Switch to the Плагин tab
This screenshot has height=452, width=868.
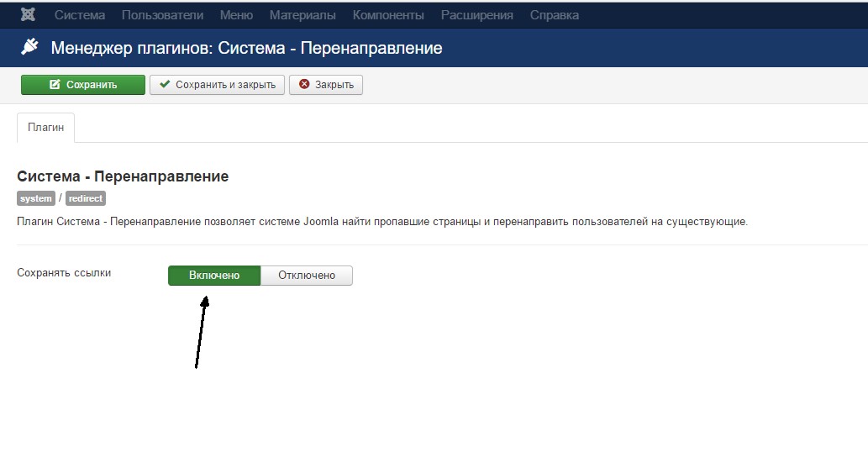click(45, 128)
